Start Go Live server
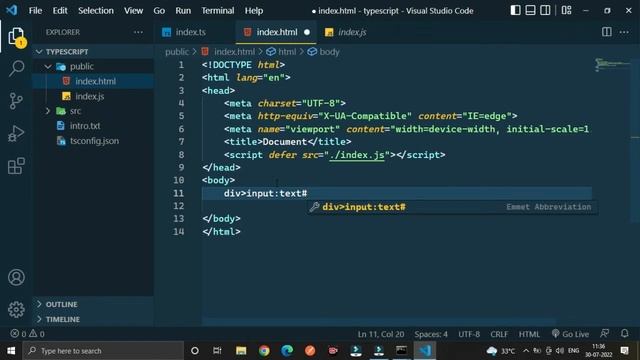640x360 pixels. tap(570, 334)
